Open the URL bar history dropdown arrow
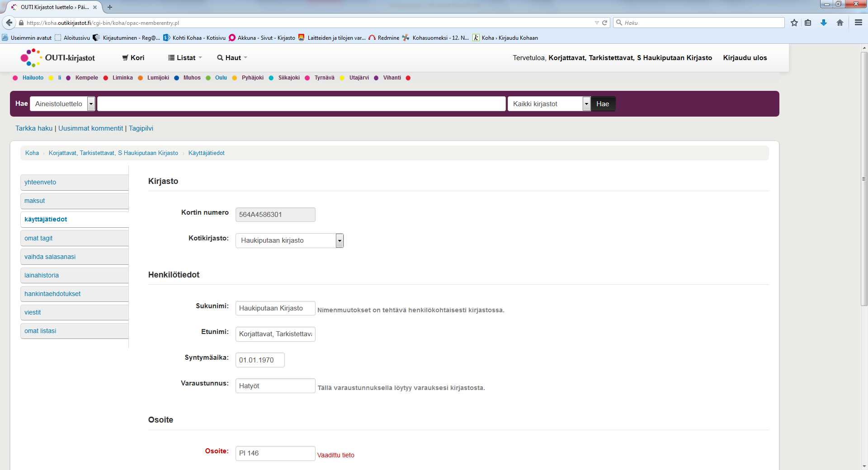 597,23
